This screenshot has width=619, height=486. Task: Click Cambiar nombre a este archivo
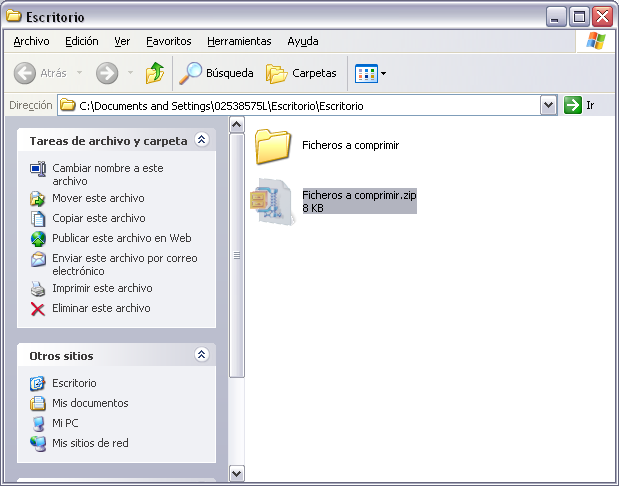click(x=108, y=175)
